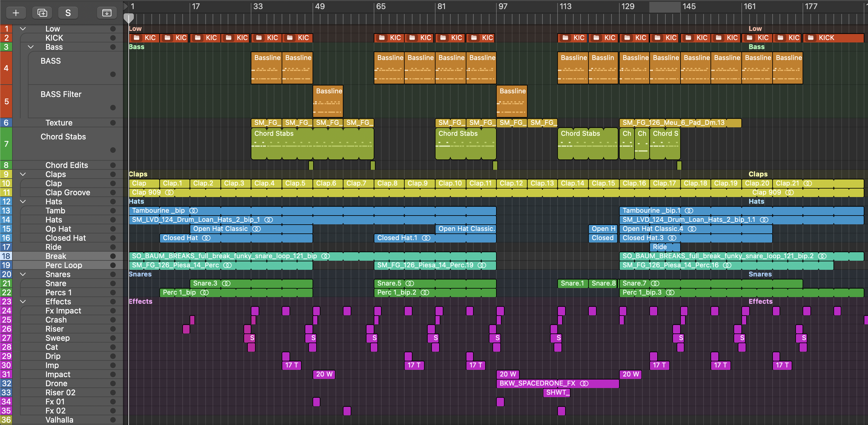Collapse the Low track stack

coord(23,29)
